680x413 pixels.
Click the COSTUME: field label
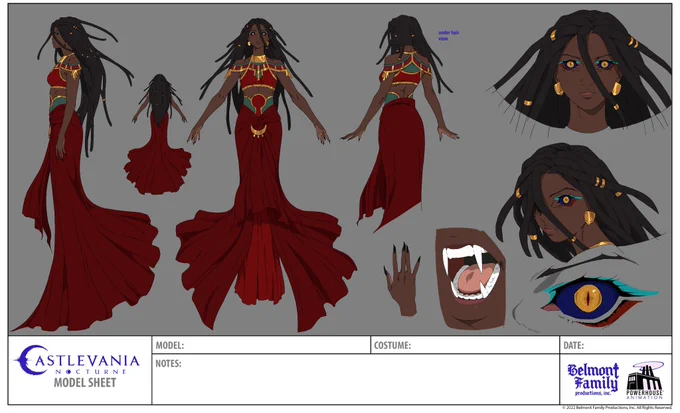[392, 345]
